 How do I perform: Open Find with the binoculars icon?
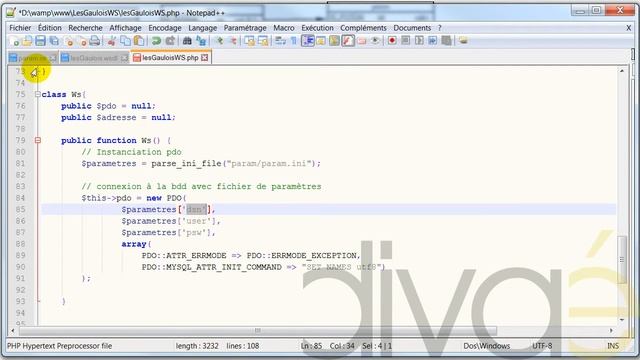click(x=187, y=41)
